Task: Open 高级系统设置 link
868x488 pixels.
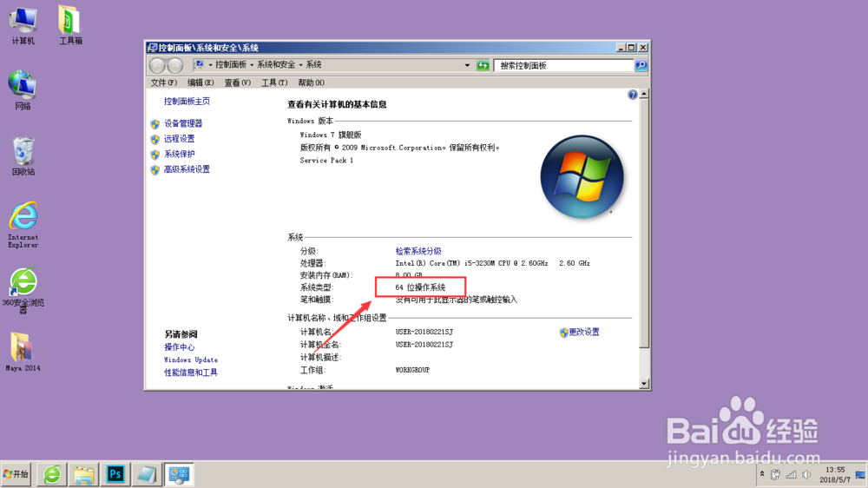Action: click(x=187, y=169)
